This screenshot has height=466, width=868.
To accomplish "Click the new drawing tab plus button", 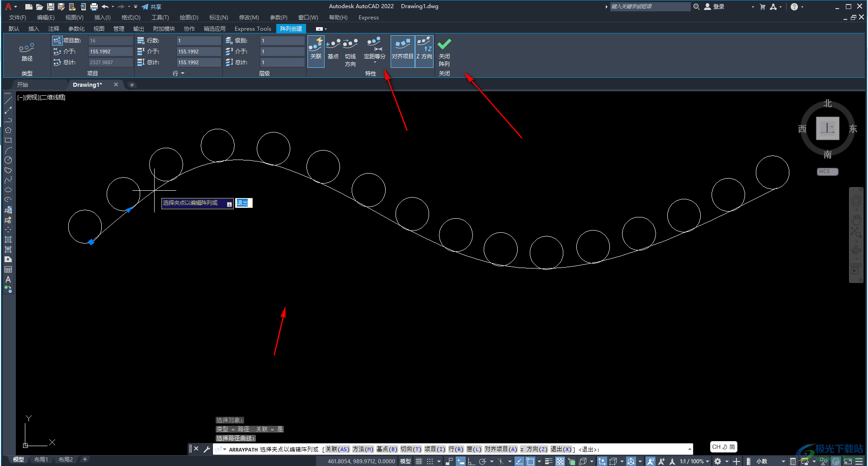I will 132,85.
